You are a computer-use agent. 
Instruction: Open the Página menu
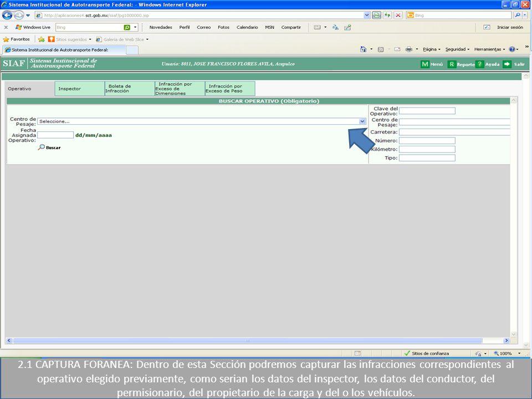432,49
